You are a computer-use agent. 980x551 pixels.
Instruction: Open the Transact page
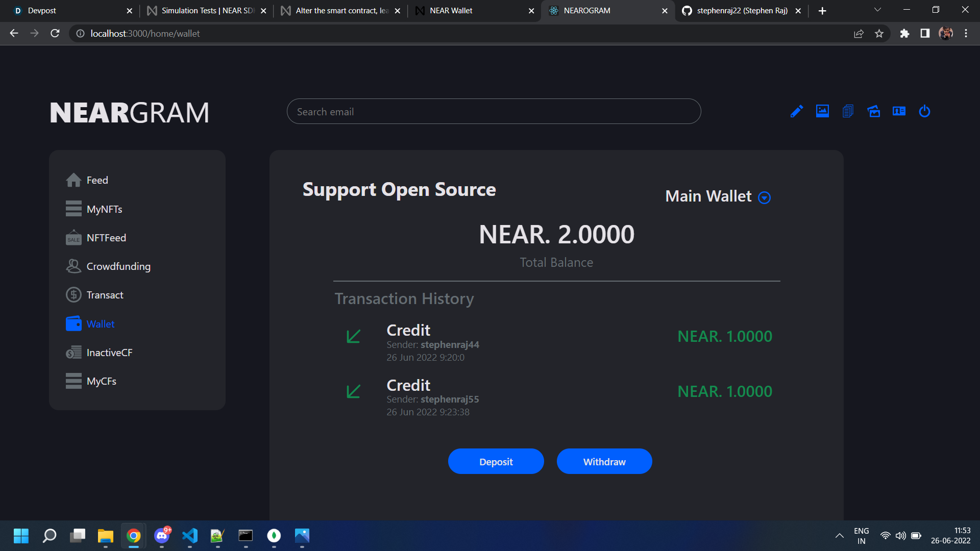coord(105,295)
